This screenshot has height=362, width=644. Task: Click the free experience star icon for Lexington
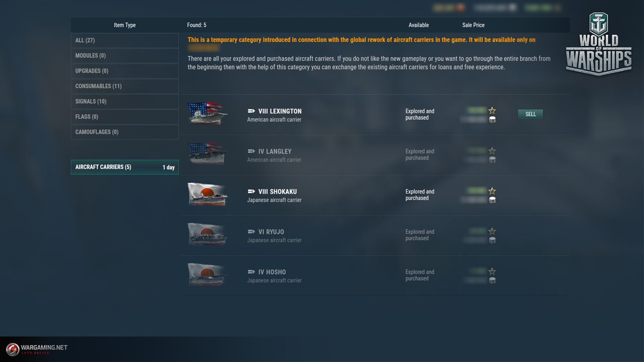(492, 110)
